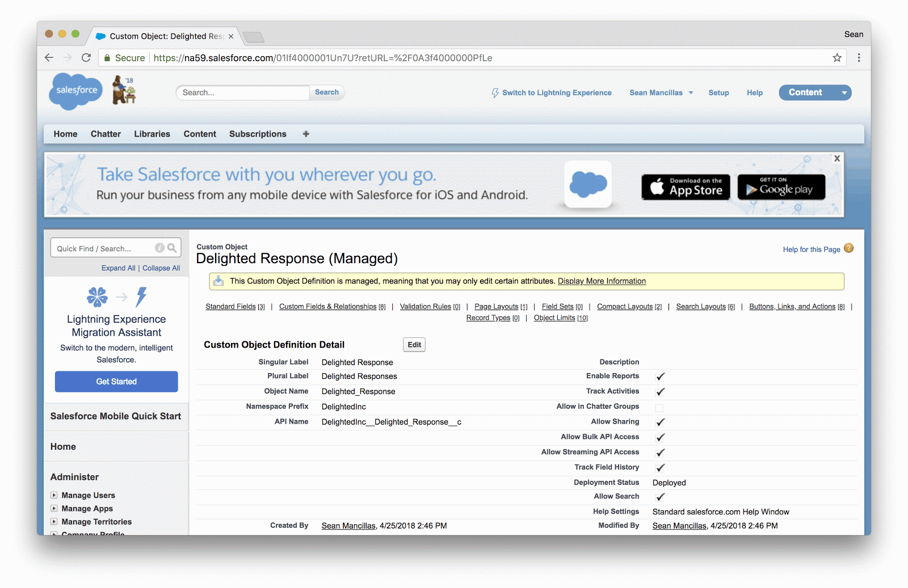Toggle Allow Streaming API Access checkbox
Screen dimensions: 908x588
[660, 453]
